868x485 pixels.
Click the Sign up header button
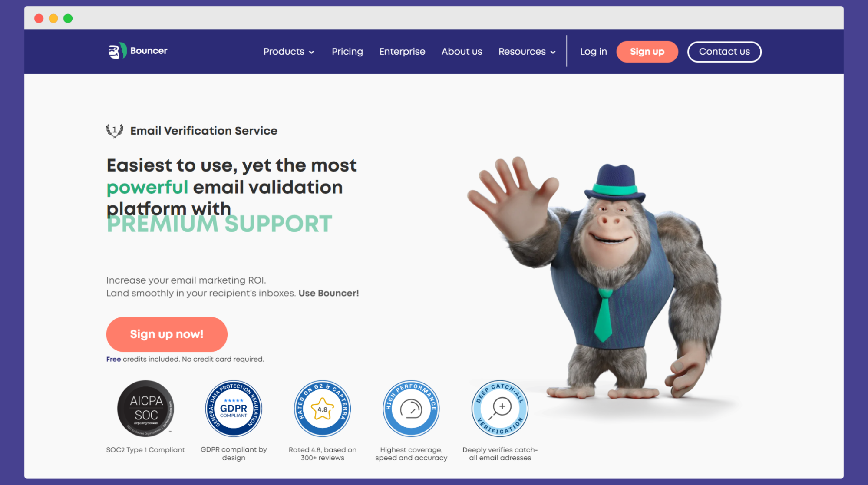click(647, 51)
